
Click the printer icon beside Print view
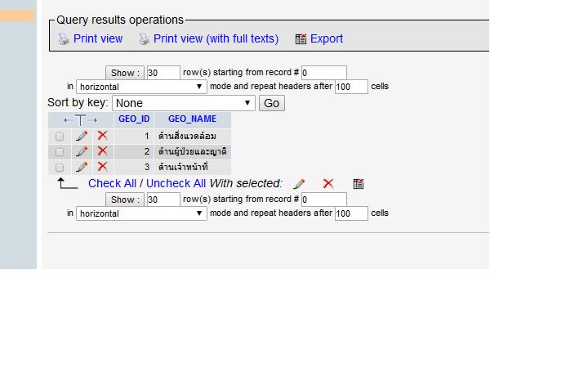point(64,39)
